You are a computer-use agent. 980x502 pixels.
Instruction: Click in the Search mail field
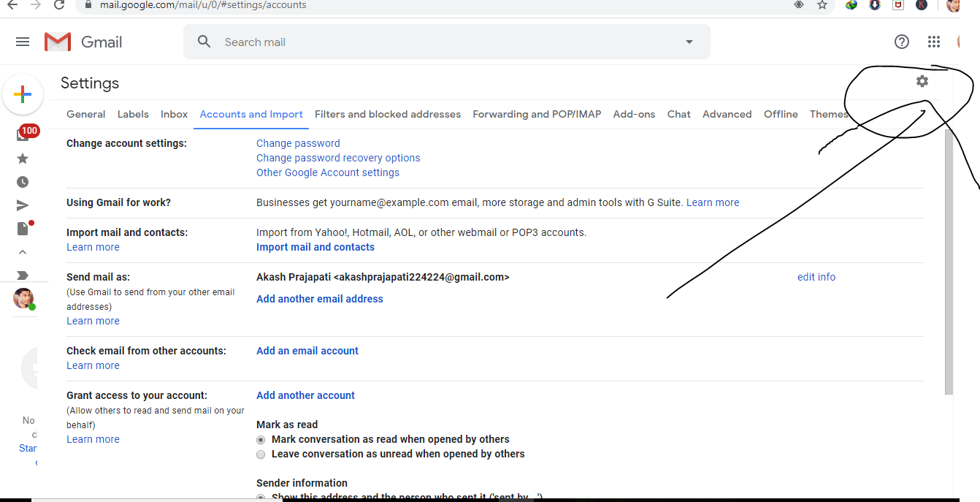[x=445, y=42]
